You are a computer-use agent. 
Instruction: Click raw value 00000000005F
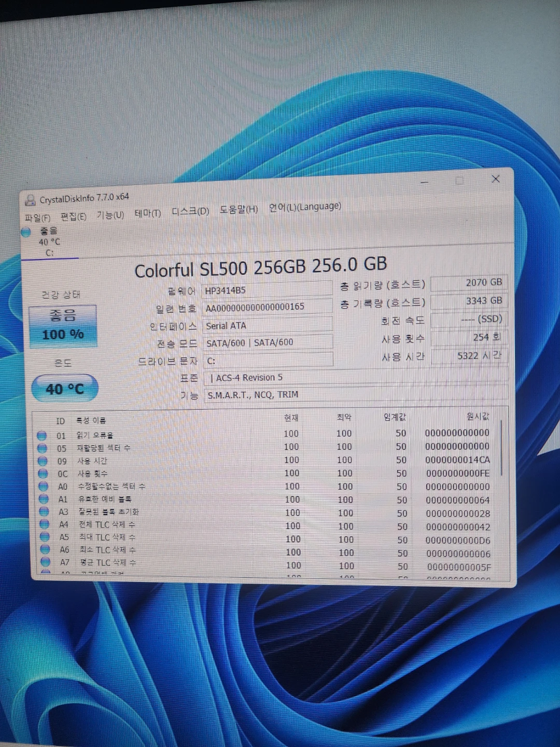(459, 567)
